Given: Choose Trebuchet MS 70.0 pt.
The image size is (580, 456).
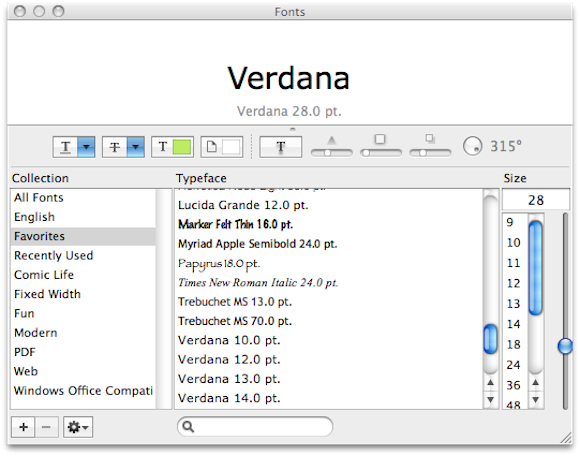Looking at the screenshot, I should (x=329, y=321).
